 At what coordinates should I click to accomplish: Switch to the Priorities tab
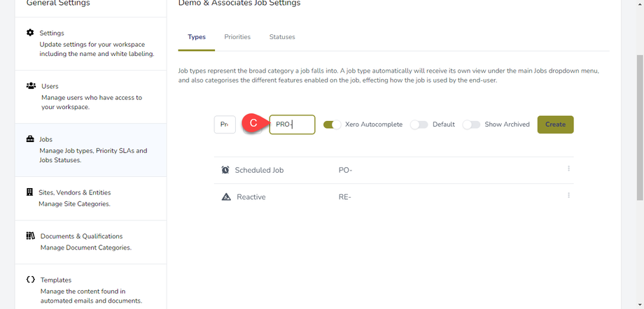point(237,37)
